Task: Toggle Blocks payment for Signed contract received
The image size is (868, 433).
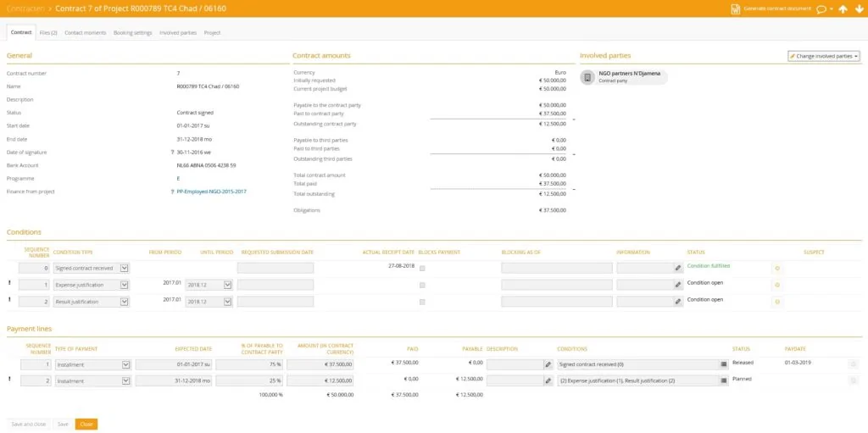Action: pos(422,268)
